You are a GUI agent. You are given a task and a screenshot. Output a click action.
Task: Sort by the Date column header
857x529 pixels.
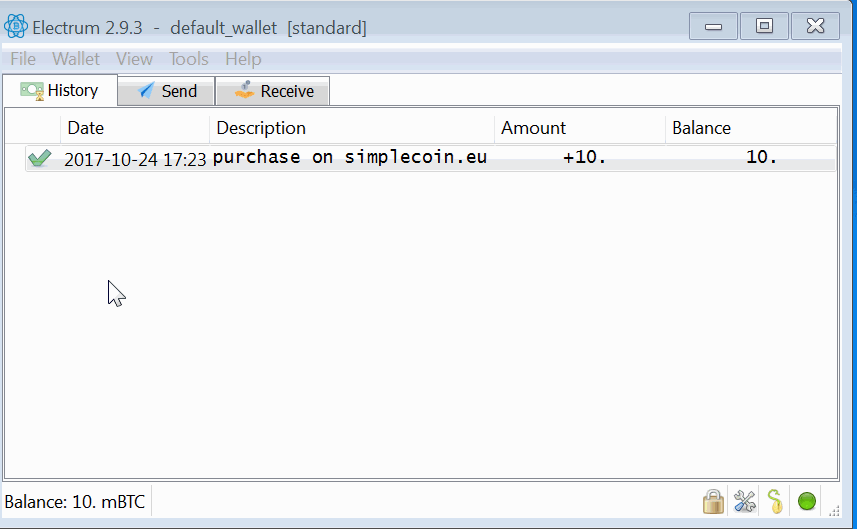click(86, 128)
